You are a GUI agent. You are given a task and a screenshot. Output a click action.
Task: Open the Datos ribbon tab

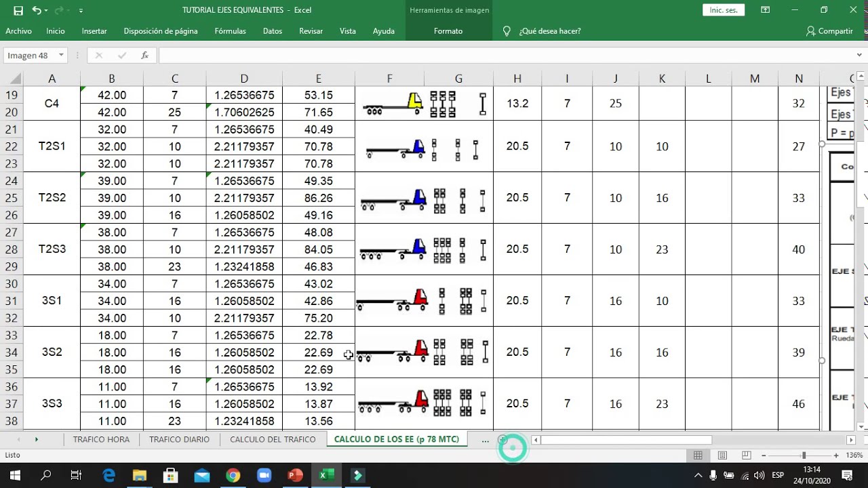point(273,31)
